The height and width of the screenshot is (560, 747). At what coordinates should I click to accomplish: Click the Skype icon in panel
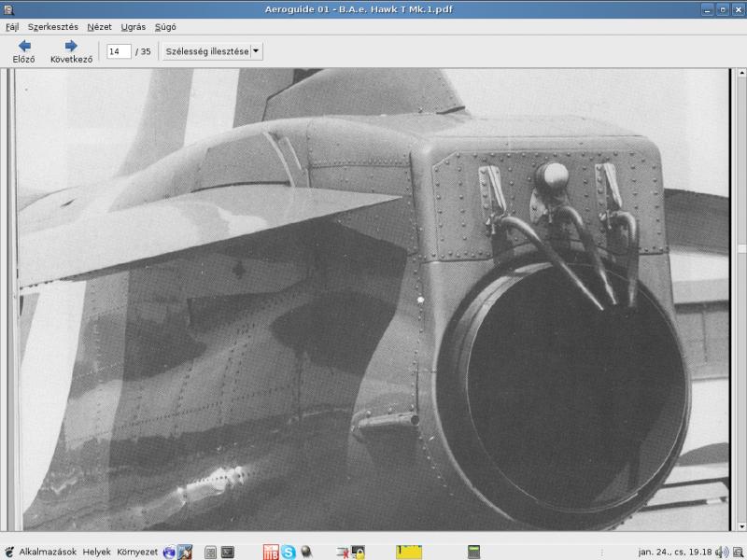pyautogui.click(x=289, y=552)
